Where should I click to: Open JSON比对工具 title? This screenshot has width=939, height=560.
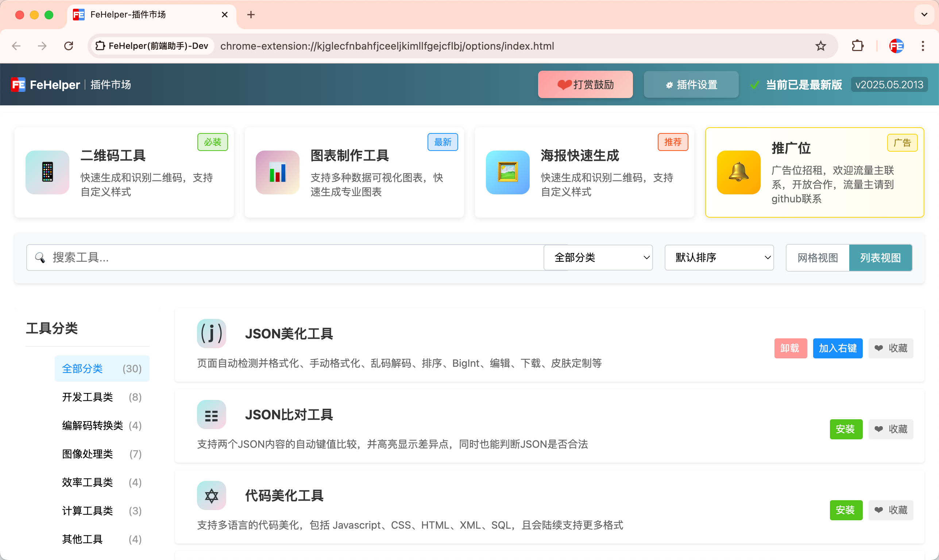pyautogui.click(x=289, y=414)
